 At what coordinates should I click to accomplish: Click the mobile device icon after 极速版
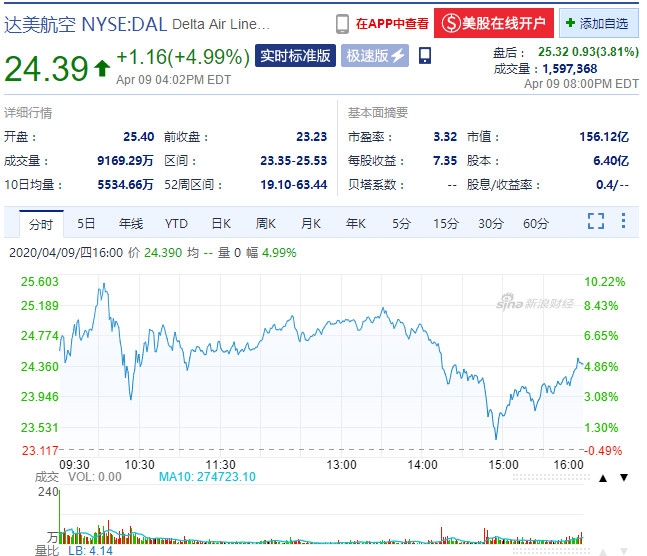[425, 56]
